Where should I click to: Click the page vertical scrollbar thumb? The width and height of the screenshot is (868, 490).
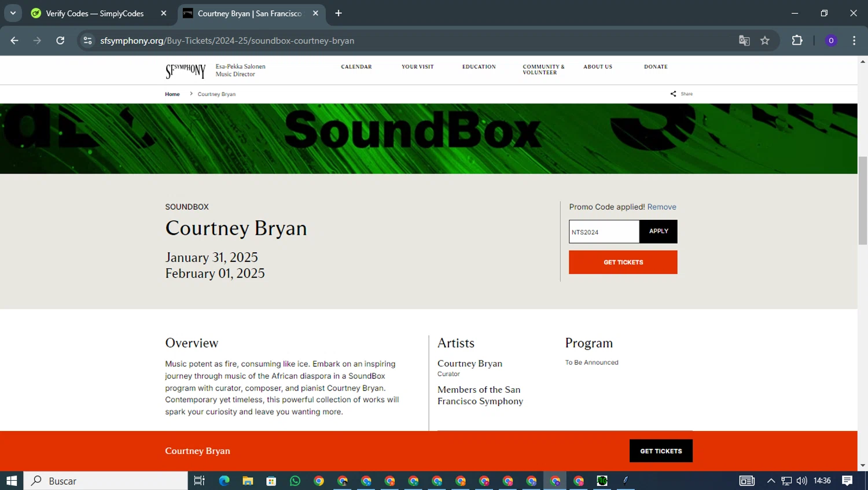point(863,200)
